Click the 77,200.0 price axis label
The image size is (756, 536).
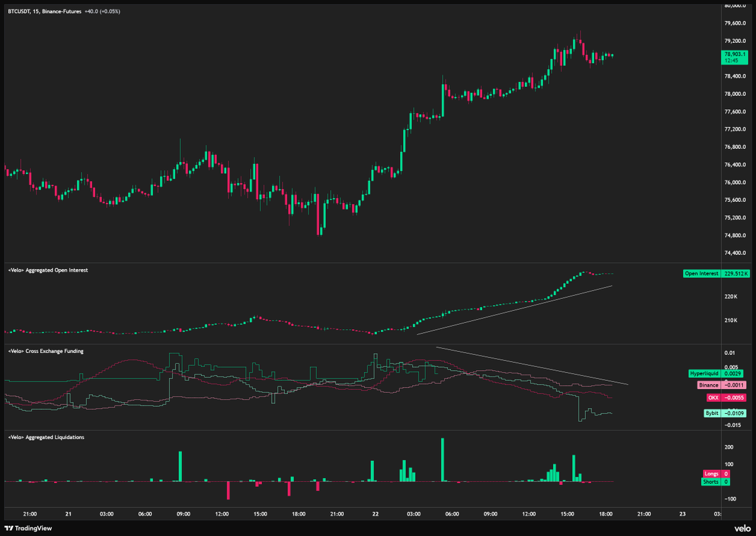click(x=736, y=130)
